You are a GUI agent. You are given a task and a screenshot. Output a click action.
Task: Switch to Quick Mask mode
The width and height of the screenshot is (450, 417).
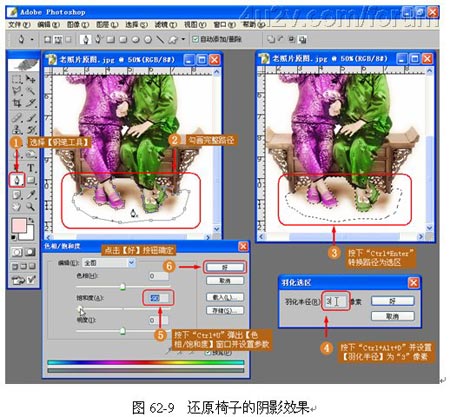click(30, 252)
